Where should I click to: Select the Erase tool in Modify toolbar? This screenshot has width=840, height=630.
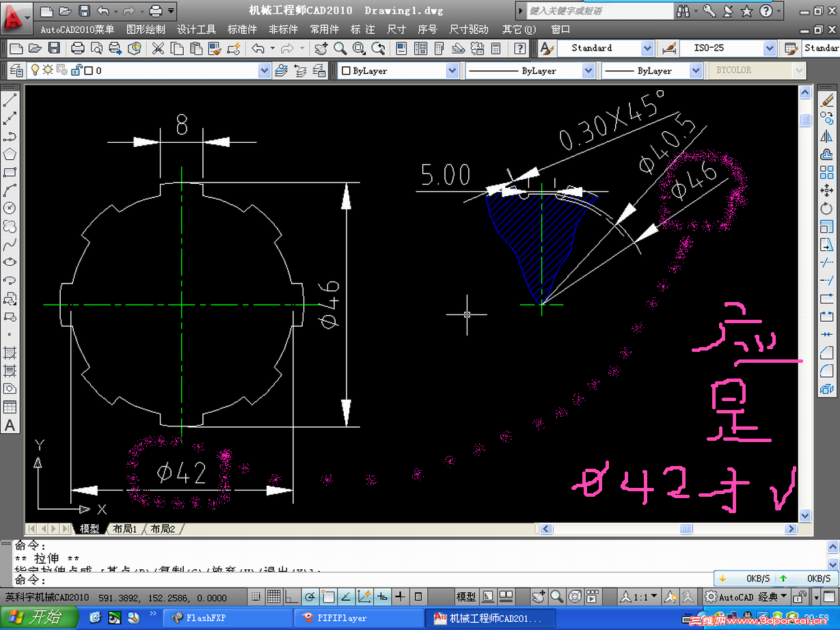click(827, 100)
